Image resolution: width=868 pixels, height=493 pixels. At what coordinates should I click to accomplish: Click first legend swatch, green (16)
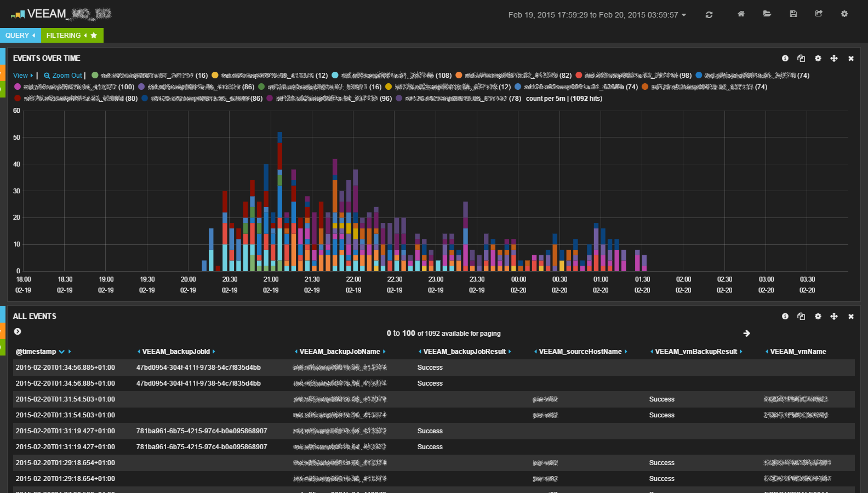coord(95,75)
